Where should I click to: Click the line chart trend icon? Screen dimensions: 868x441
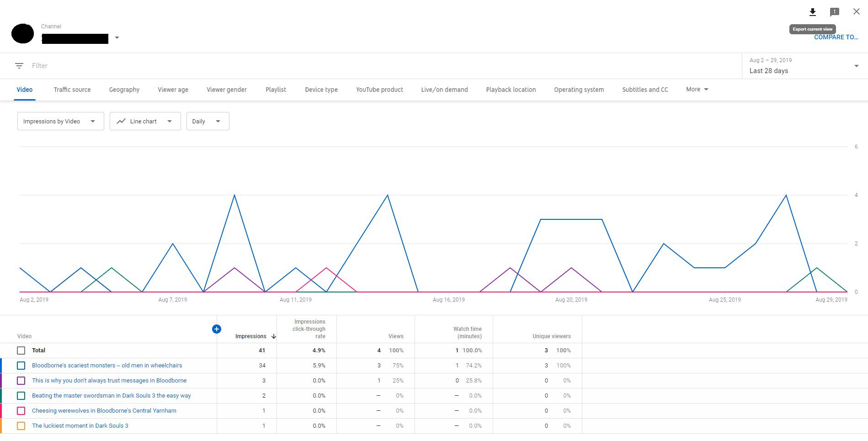point(121,121)
